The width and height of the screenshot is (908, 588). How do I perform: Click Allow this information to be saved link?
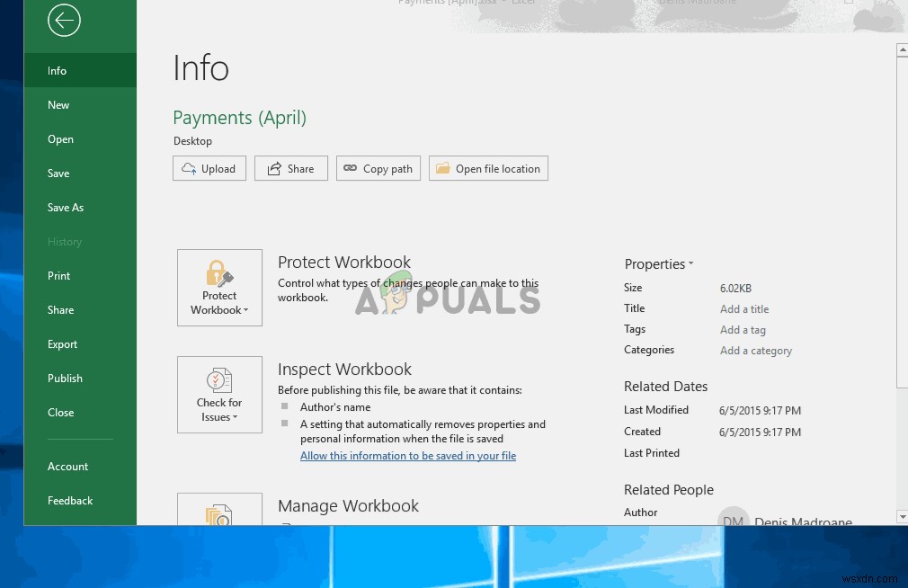[x=408, y=456]
